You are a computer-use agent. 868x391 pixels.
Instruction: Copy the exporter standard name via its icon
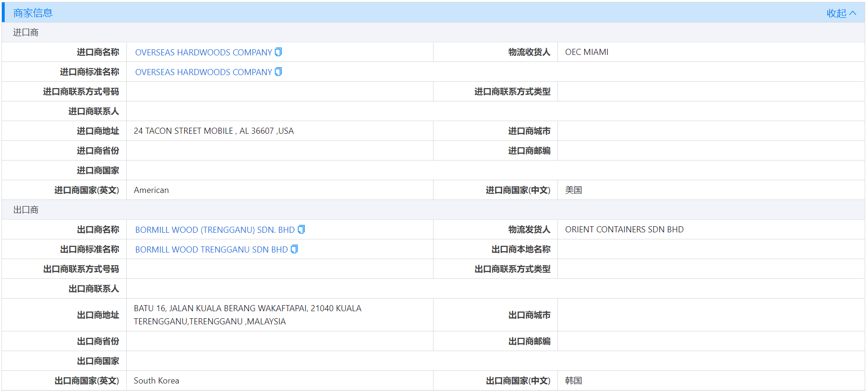point(294,249)
